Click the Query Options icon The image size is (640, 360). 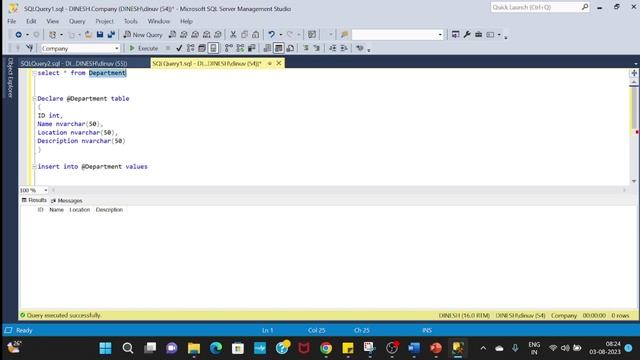[x=202, y=48]
